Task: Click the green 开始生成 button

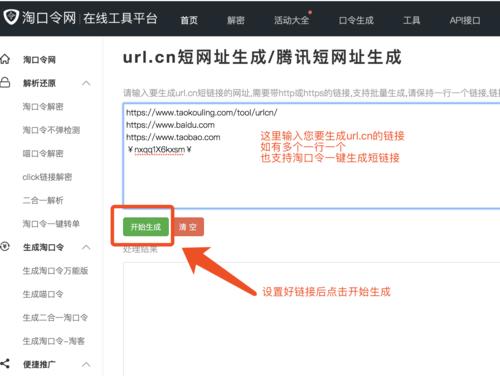Action: click(x=146, y=227)
